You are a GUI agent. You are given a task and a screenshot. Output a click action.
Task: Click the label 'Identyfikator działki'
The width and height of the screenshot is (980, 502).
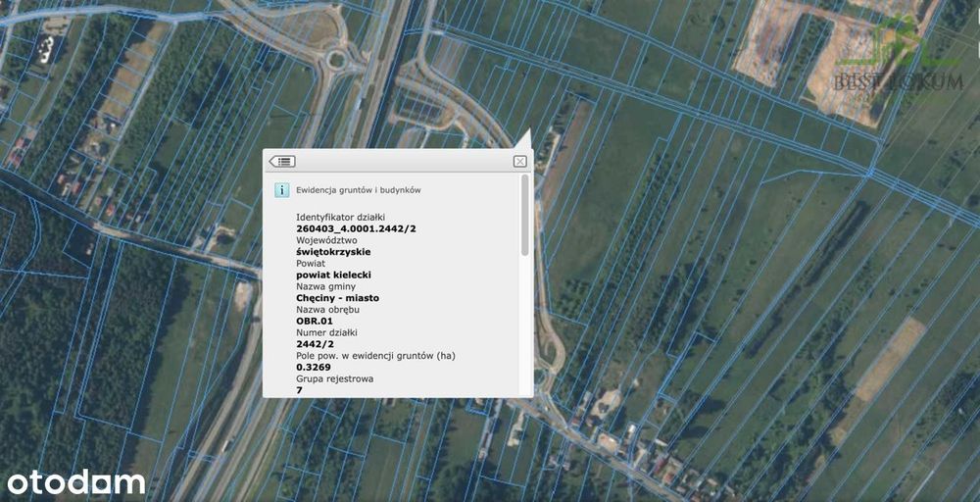341,217
